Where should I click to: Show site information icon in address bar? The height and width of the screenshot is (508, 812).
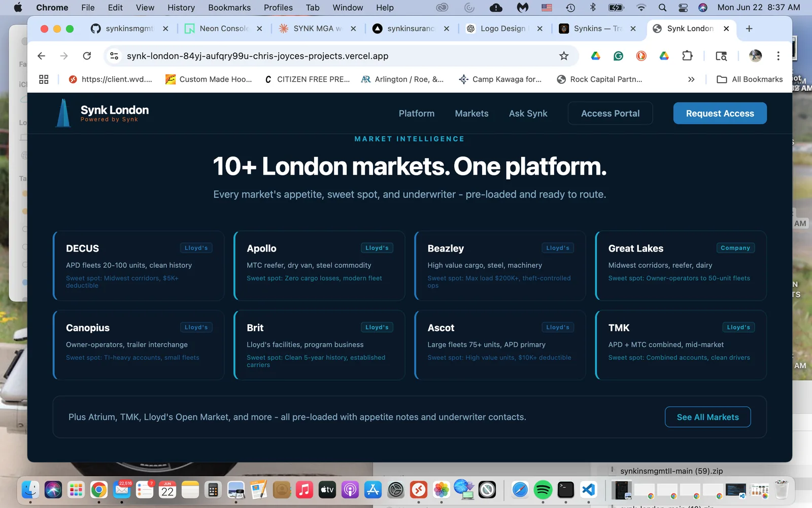click(115, 56)
